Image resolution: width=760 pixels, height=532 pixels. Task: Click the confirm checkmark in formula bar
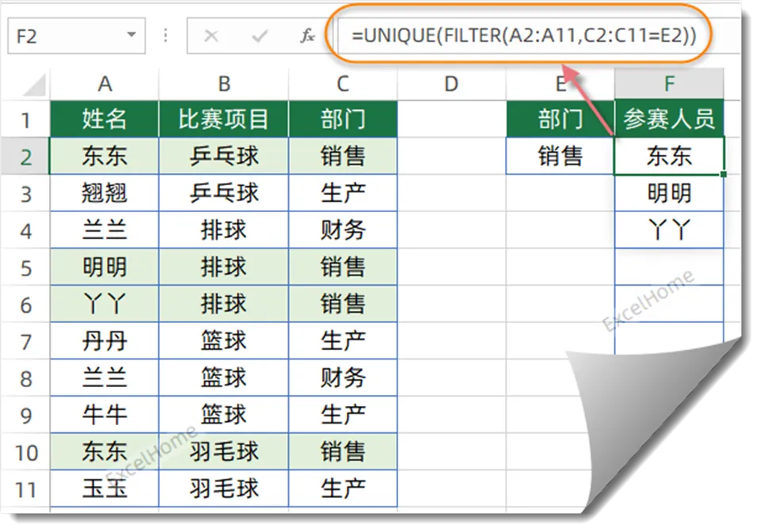point(260,36)
